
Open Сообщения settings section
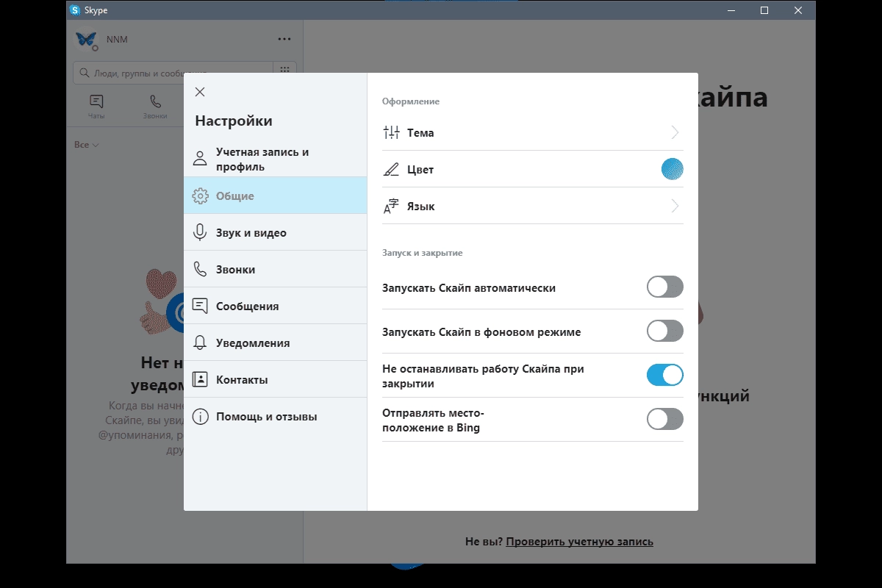(x=275, y=306)
